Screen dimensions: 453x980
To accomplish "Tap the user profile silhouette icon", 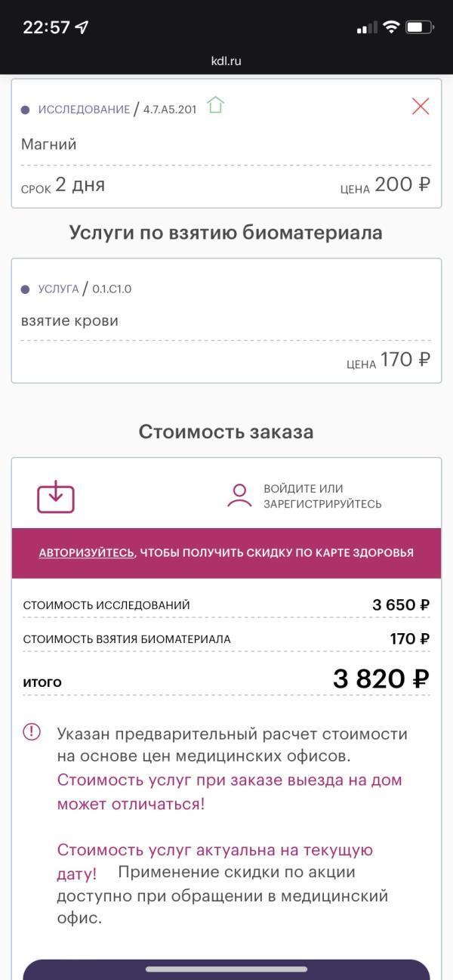I will [x=239, y=496].
